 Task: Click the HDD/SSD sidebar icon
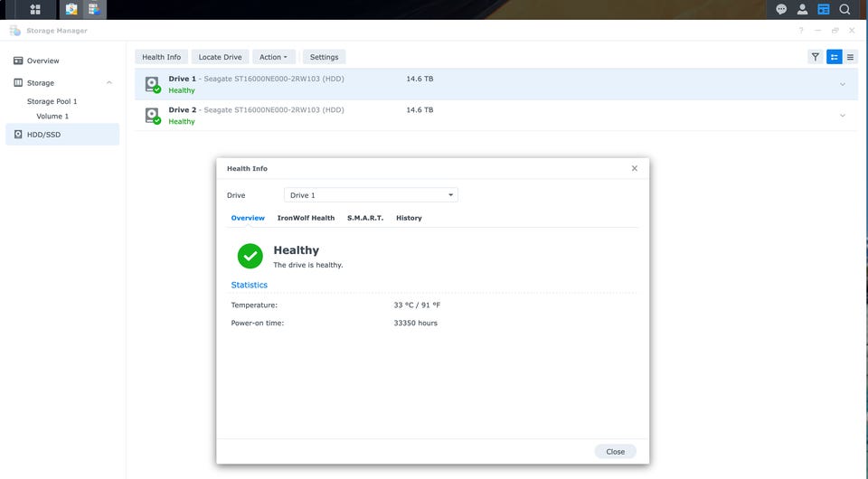pos(18,135)
